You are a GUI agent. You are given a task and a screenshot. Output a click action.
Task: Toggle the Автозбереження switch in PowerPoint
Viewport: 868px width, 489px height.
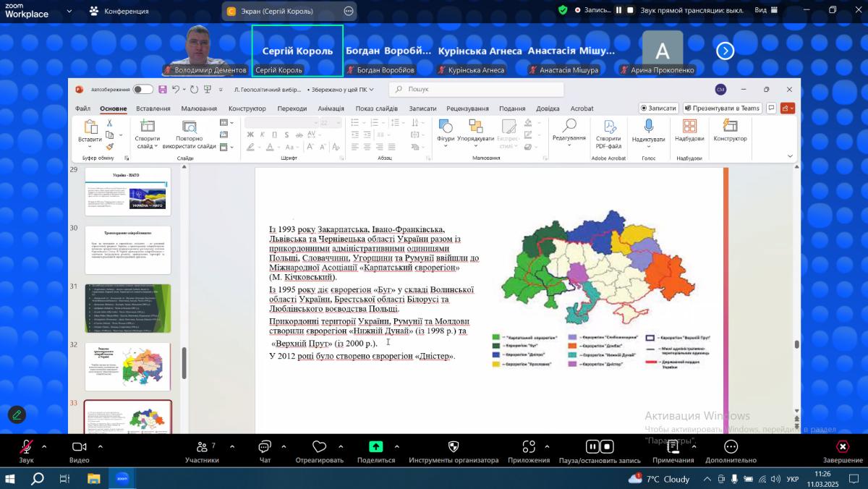click(142, 90)
